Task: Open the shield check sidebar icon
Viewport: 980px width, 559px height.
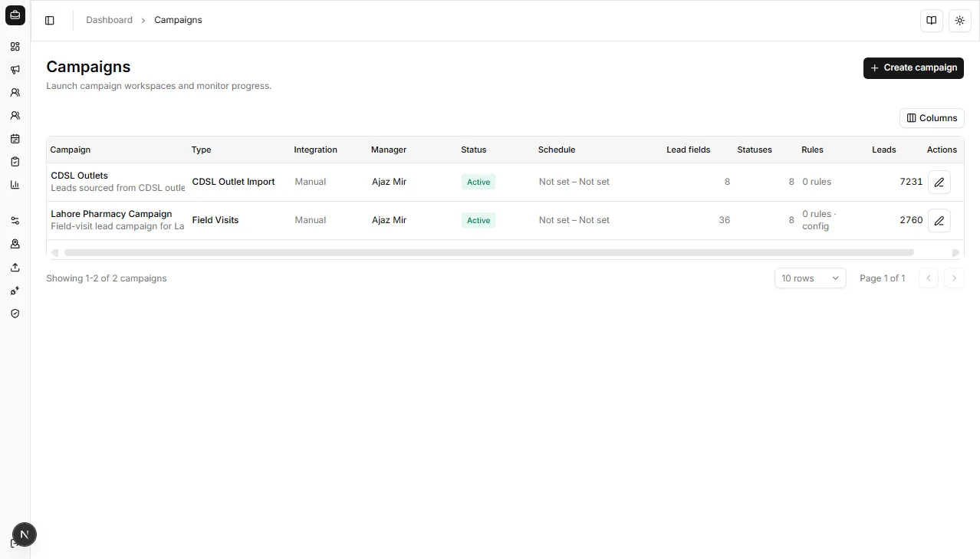Action: pos(15,314)
